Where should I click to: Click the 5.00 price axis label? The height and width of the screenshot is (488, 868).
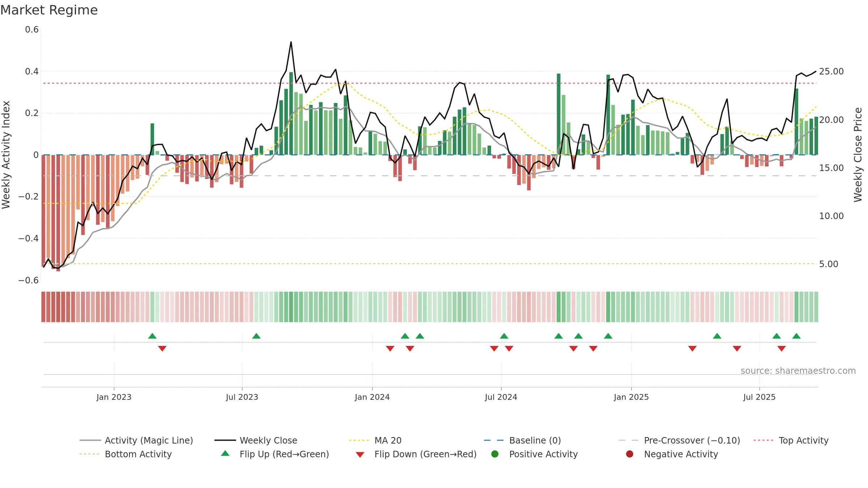coord(829,264)
